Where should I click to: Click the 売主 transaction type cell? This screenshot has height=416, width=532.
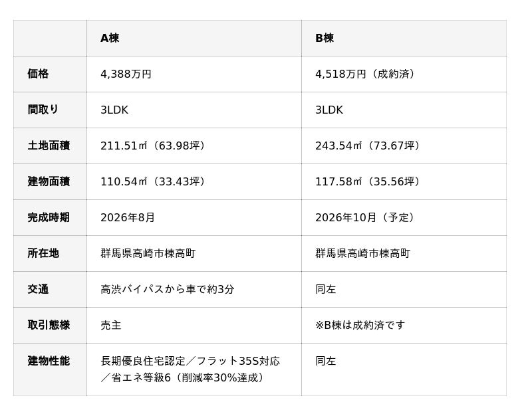[x=111, y=325]
